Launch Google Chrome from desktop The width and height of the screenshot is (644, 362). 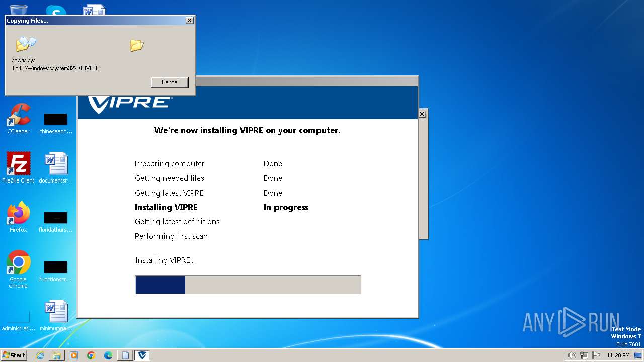tap(18, 269)
